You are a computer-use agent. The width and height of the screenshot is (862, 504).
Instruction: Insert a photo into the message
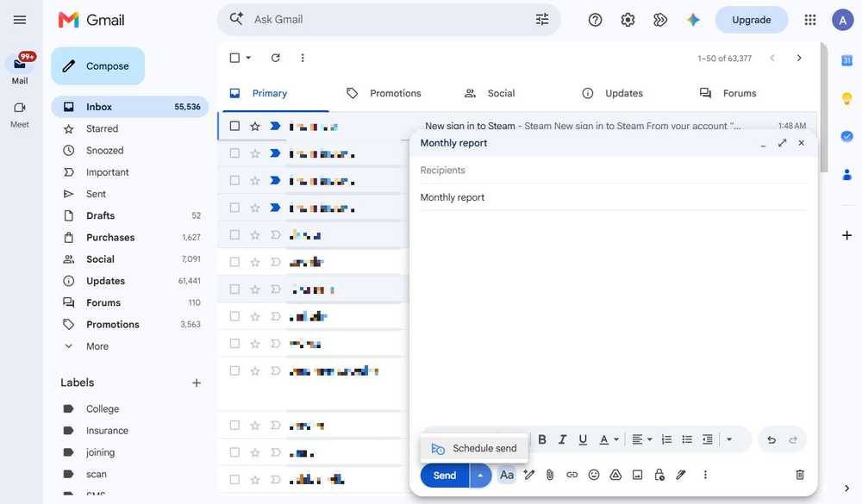[637, 475]
